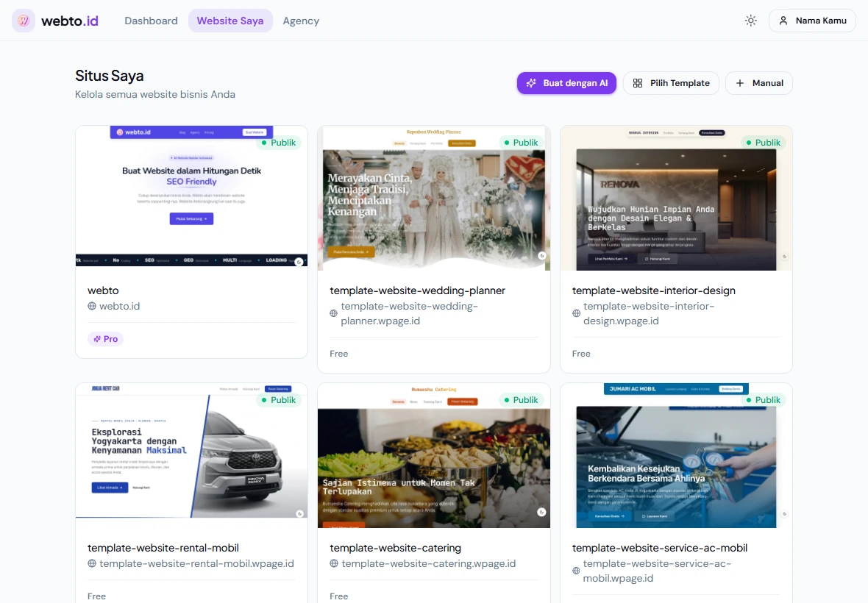Click the Publik badge on webto card
Image resolution: width=868 pixels, height=603 pixels.
279,143
